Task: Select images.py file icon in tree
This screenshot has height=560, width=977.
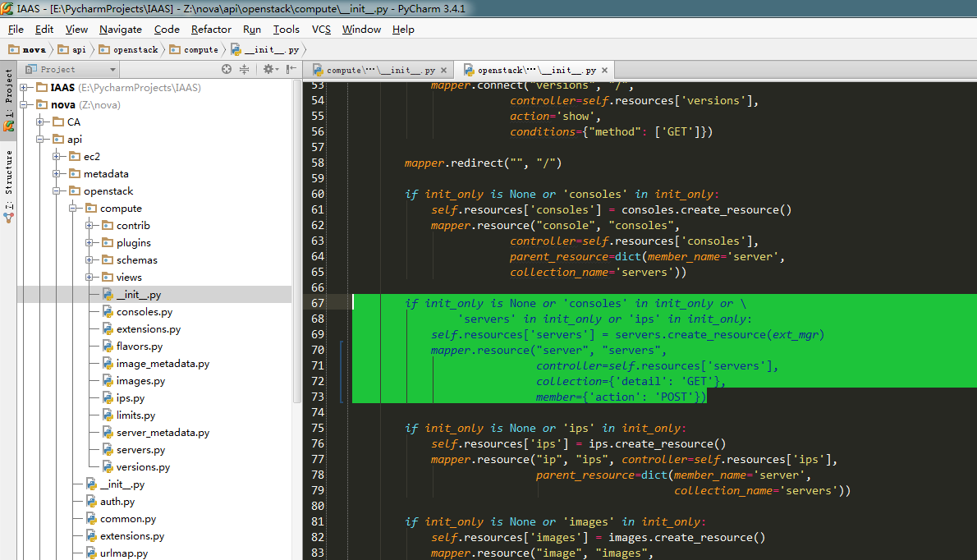Action: point(108,381)
